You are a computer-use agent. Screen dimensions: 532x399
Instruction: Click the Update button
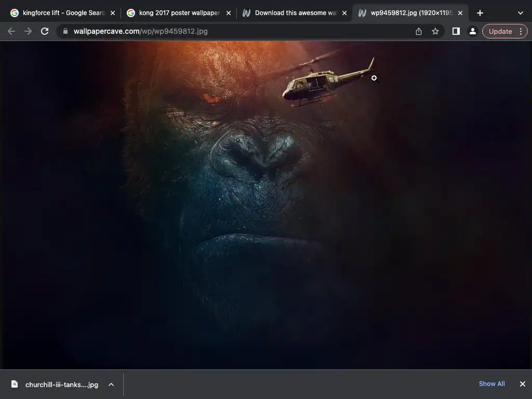[500, 31]
